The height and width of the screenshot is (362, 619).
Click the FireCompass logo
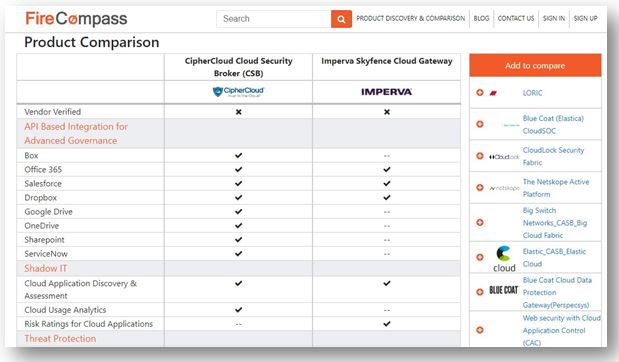(76, 19)
